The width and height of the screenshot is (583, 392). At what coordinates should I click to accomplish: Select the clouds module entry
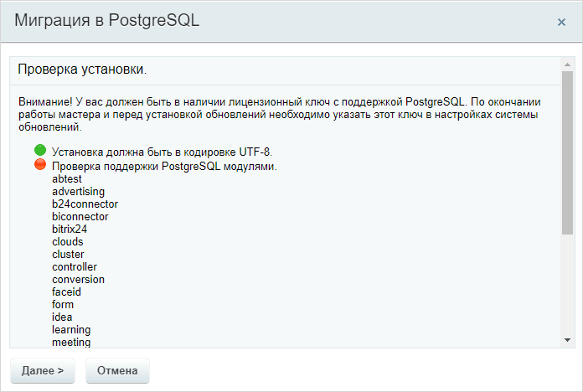(68, 242)
